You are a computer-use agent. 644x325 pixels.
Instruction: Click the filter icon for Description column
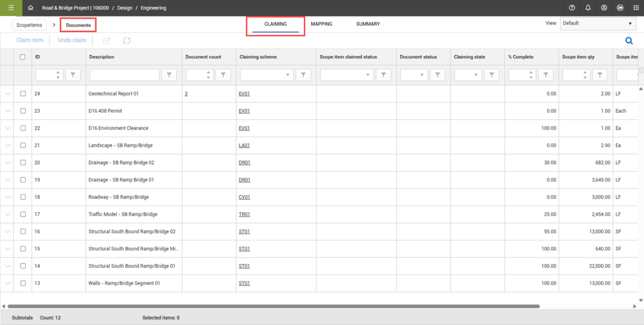(x=169, y=75)
